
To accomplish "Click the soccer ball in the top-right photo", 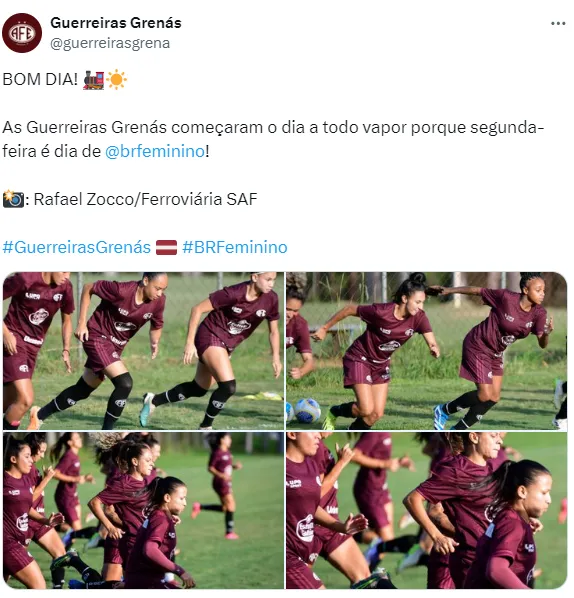I will (x=307, y=410).
